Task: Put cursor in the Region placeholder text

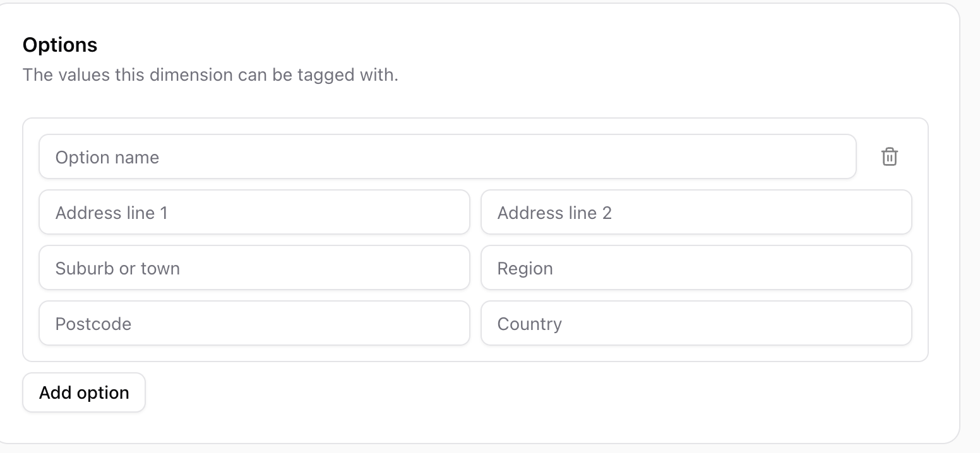Action: (525, 269)
